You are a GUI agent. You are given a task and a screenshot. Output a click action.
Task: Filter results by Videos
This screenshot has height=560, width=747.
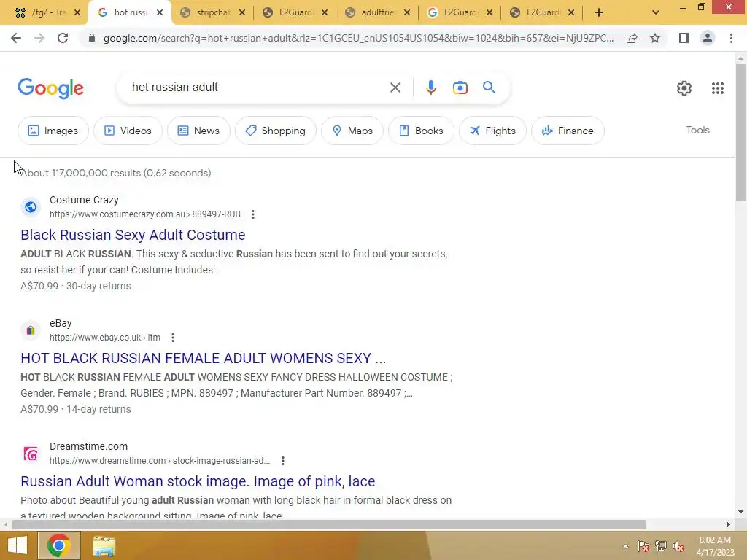click(128, 131)
